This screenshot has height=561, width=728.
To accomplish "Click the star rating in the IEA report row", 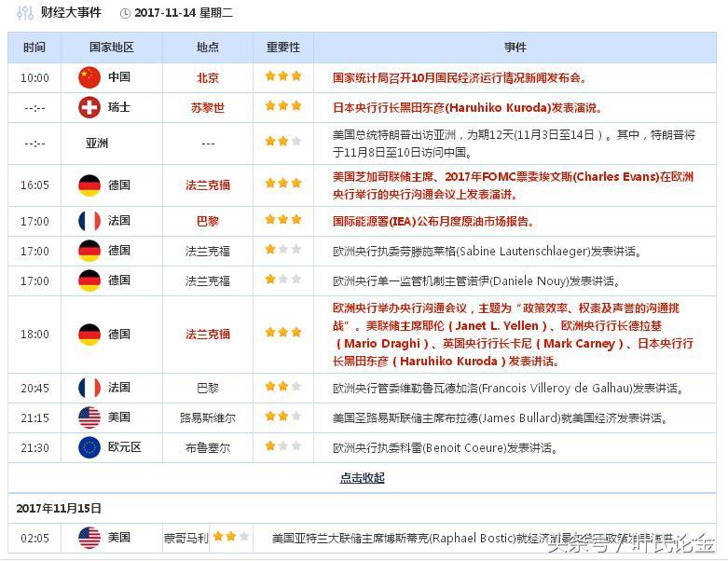I will tap(283, 219).
